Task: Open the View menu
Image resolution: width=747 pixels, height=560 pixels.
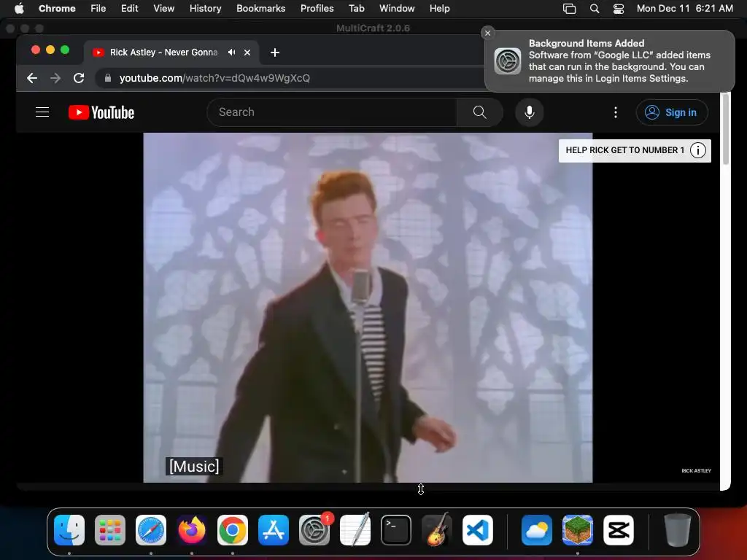Action: (164, 9)
